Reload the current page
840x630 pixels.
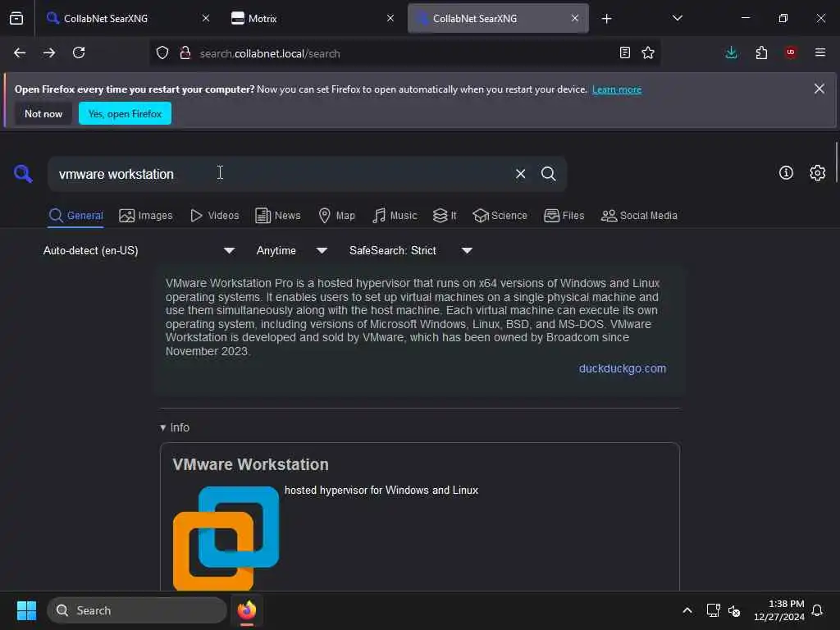79,52
